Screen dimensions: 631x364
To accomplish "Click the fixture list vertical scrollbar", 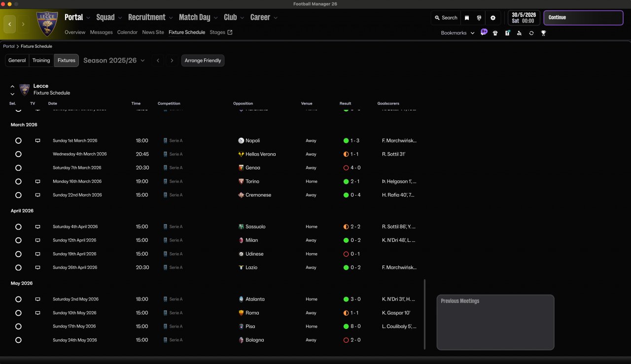I will tap(424, 314).
